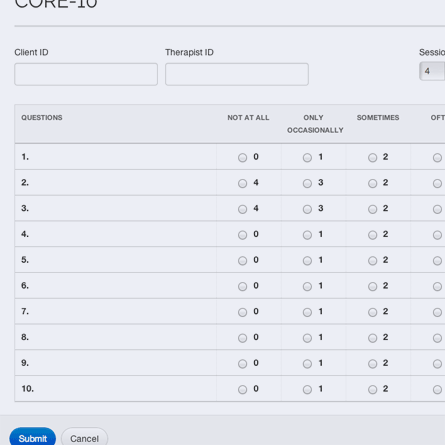Viewport: 445px width, 445px height.
Task: Select 'Not at all' 4 for question 2
Action: click(242, 184)
